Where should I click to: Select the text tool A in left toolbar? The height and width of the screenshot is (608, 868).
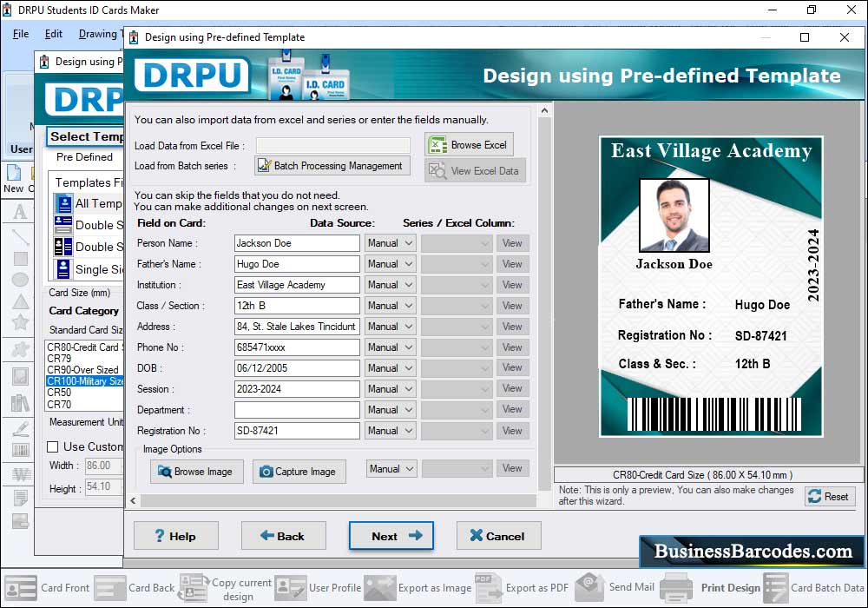click(x=20, y=212)
